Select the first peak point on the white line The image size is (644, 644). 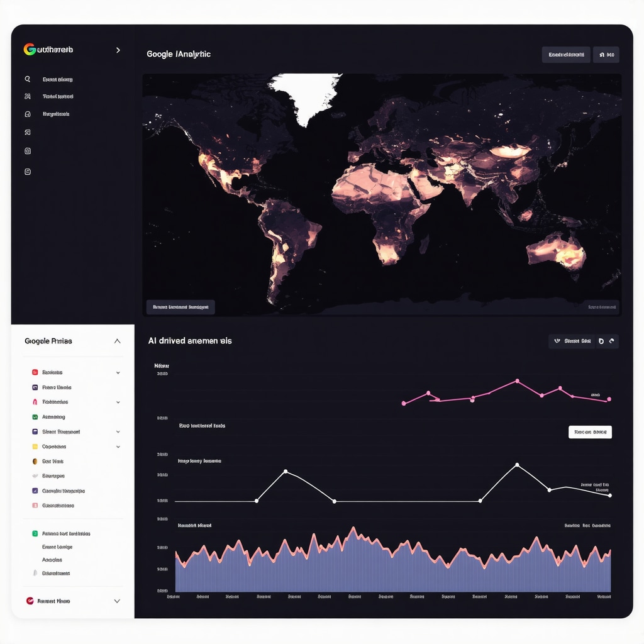(x=286, y=472)
